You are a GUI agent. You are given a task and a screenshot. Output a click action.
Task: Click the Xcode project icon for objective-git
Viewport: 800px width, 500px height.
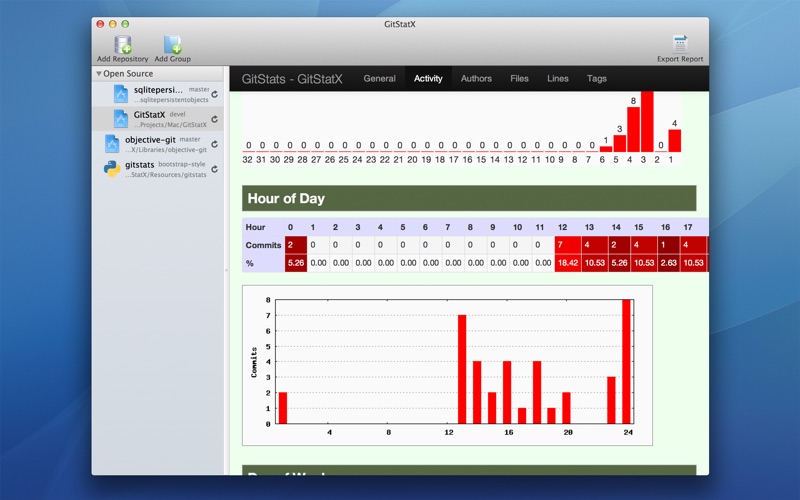pos(112,144)
